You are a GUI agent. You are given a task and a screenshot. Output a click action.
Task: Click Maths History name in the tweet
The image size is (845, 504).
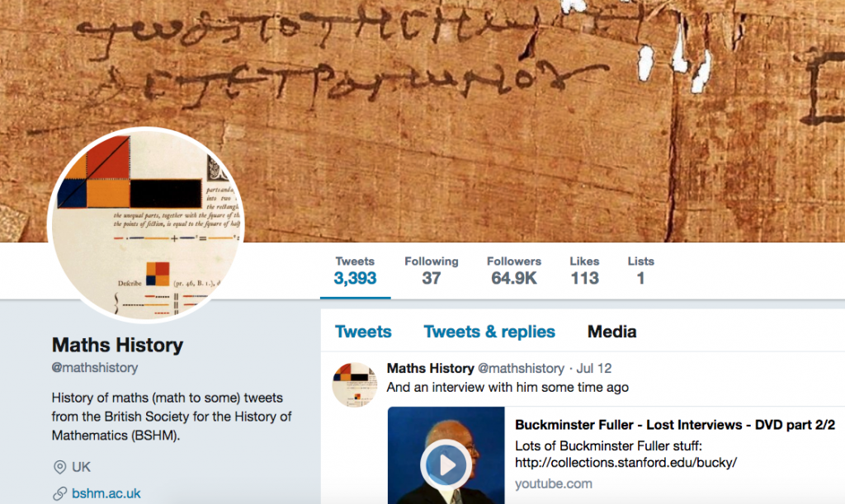pyautogui.click(x=430, y=368)
